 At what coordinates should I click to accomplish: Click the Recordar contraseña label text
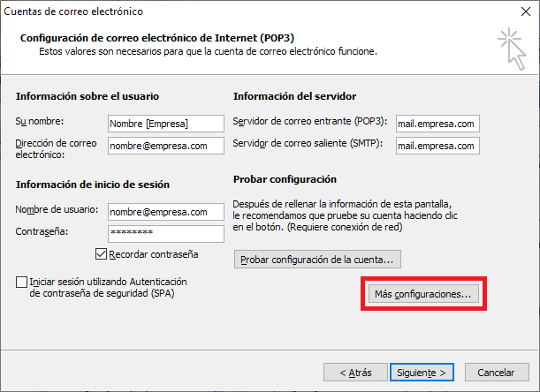tap(154, 254)
